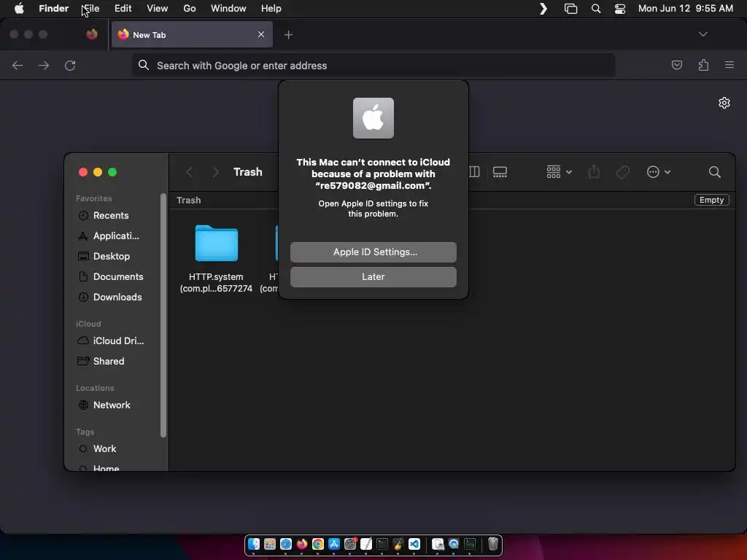Viewport: 747px width, 560px height.
Task: Click Empty to empty the Trash
Action: [x=711, y=200]
